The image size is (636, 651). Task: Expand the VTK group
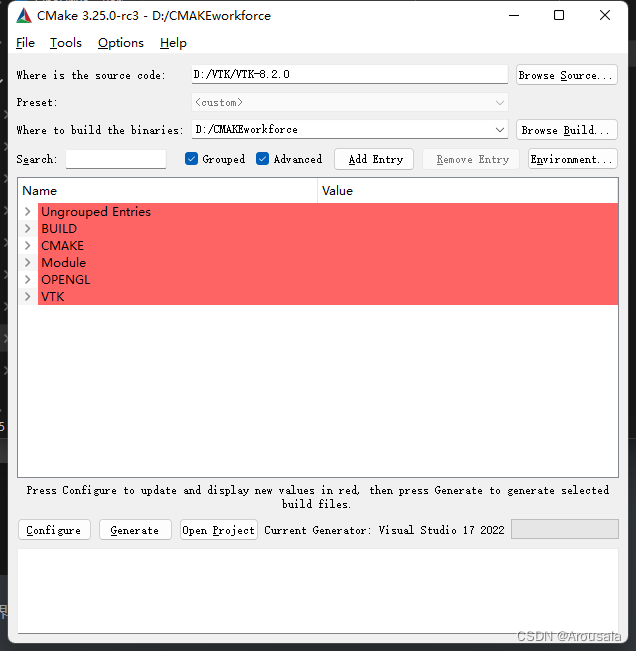(28, 297)
